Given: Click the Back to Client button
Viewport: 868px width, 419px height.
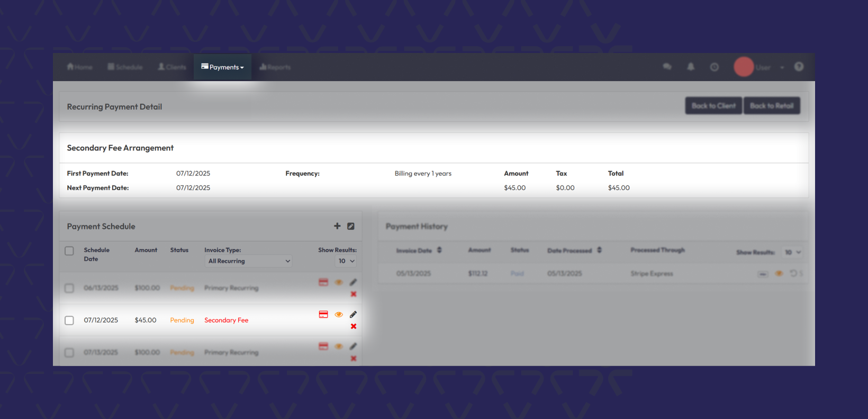Looking at the screenshot, I should click(713, 106).
